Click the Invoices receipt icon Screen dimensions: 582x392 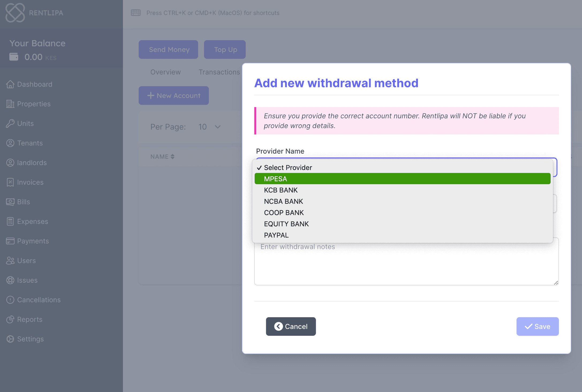coord(10,182)
